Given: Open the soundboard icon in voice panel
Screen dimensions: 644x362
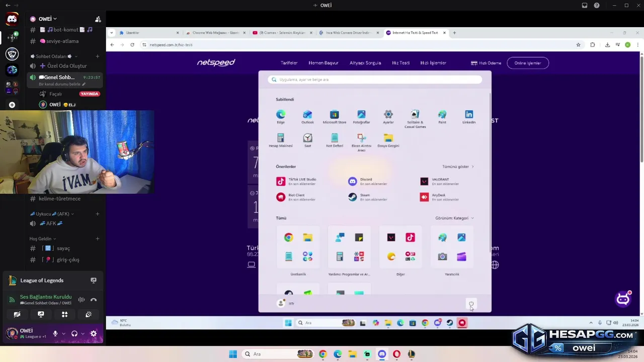Looking at the screenshot, I should [89, 314].
